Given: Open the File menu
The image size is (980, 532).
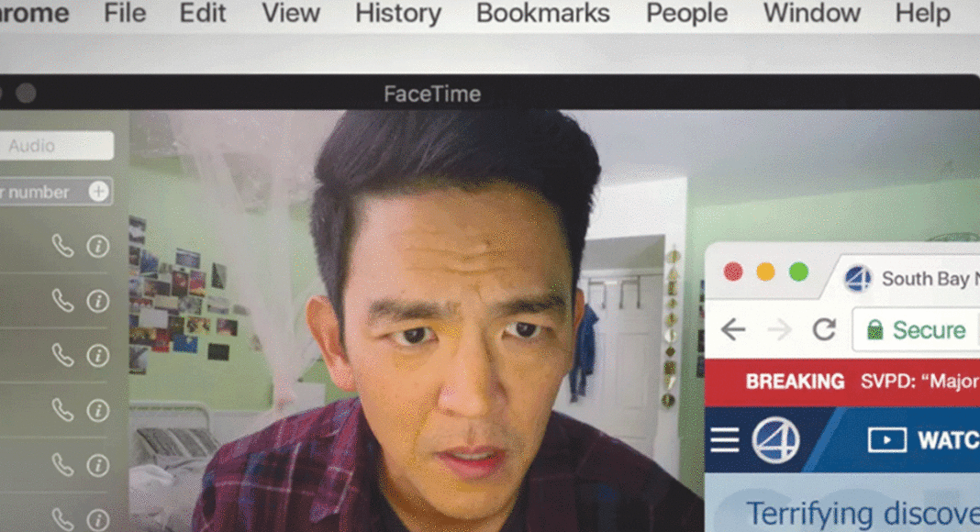Looking at the screenshot, I should [x=125, y=13].
